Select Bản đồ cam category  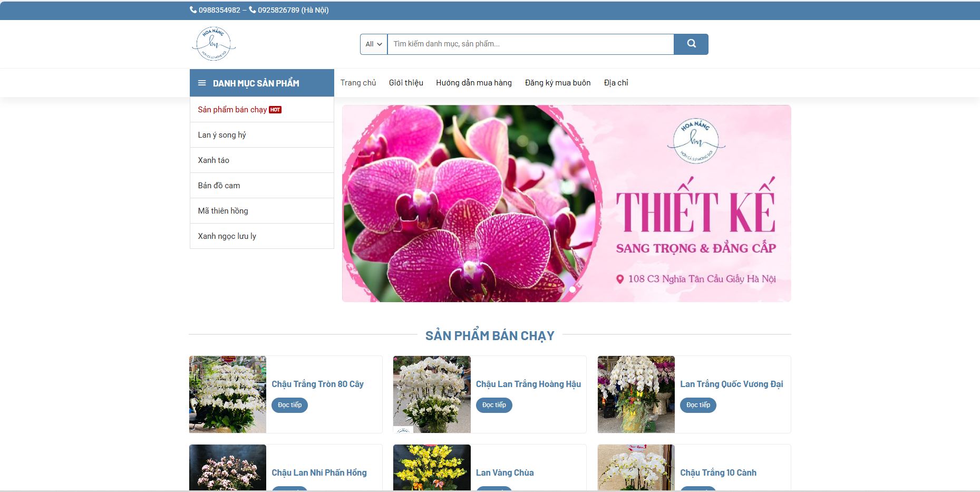click(x=262, y=186)
